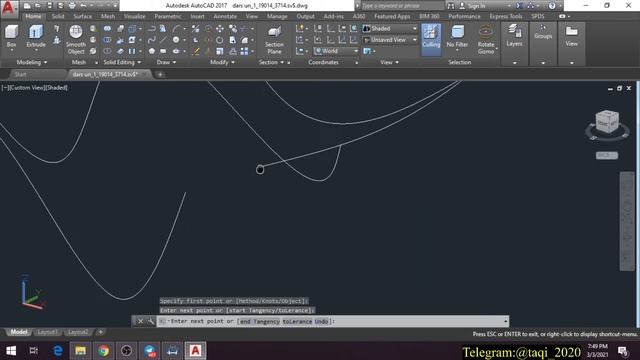Click the toLerance command option
This screenshot has width=640, height=360.
point(297,321)
